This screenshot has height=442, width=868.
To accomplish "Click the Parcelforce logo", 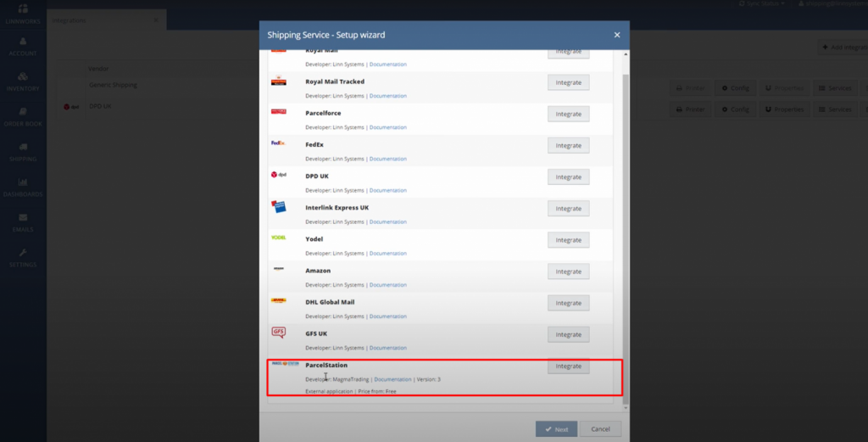I will [278, 111].
